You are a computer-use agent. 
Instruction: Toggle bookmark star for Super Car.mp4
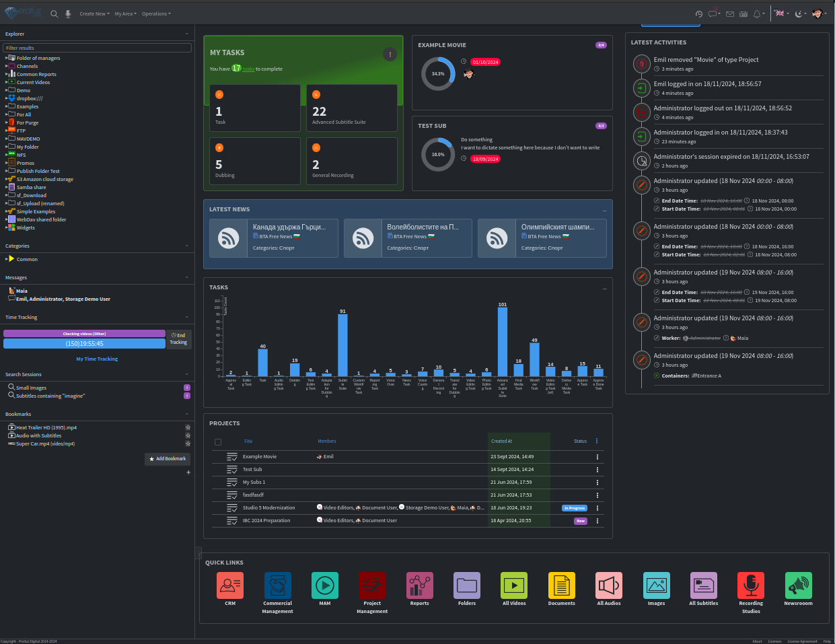pos(188,443)
